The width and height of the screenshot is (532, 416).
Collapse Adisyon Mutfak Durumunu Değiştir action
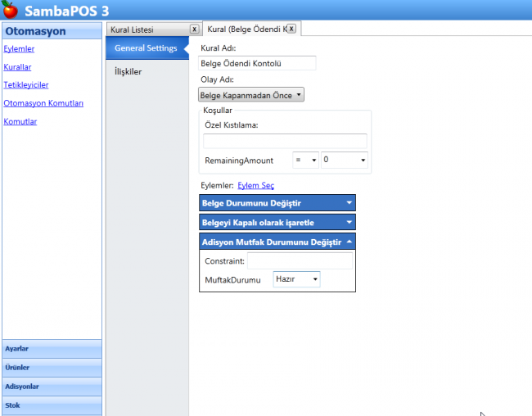(349, 242)
